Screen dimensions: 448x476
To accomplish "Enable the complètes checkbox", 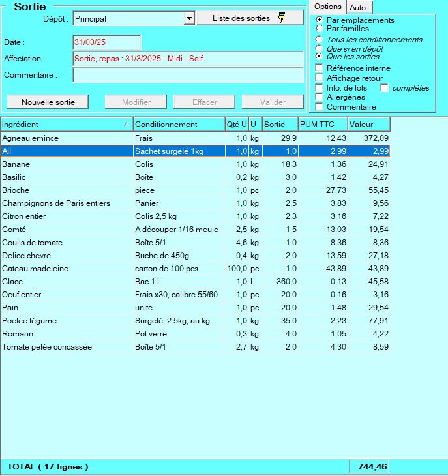I will coord(385,88).
